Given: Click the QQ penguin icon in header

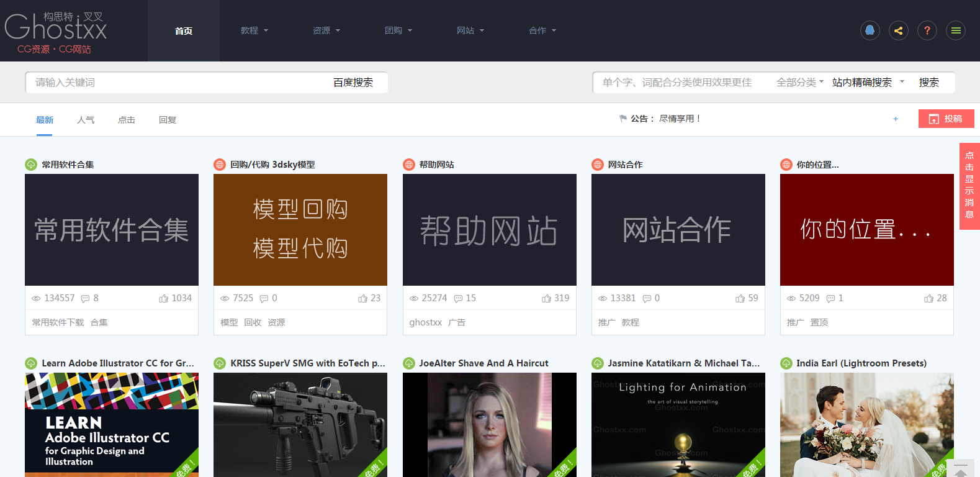Looking at the screenshot, I should [x=870, y=30].
